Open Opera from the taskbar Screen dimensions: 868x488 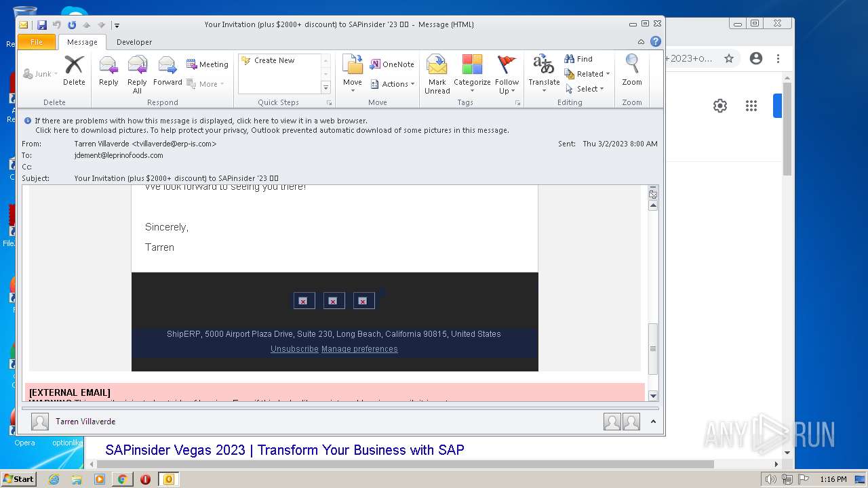tap(145, 479)
